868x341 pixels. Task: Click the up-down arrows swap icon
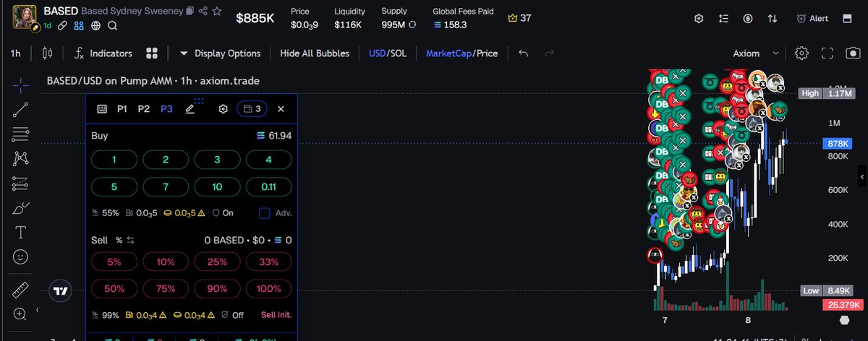tap(773, 19)
